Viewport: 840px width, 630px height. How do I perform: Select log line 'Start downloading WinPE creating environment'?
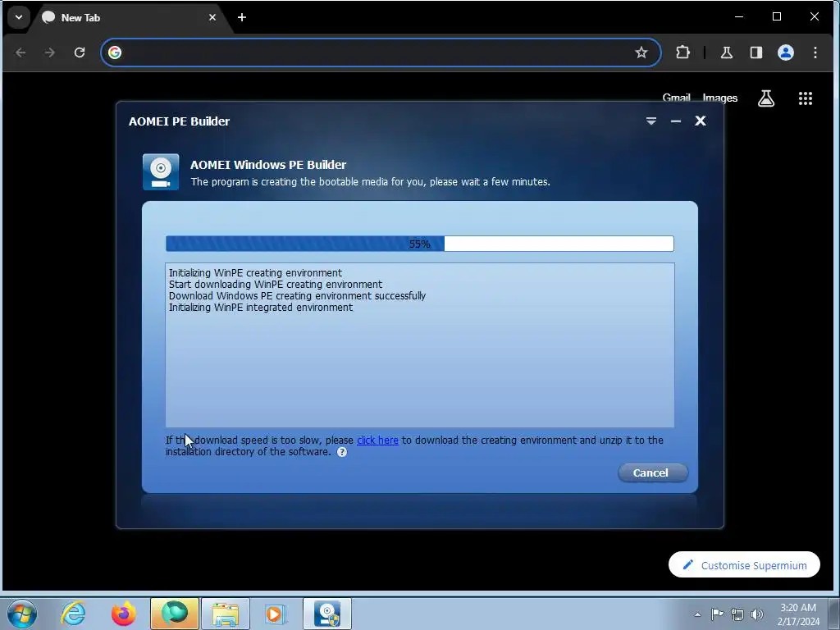coord(276,285)
